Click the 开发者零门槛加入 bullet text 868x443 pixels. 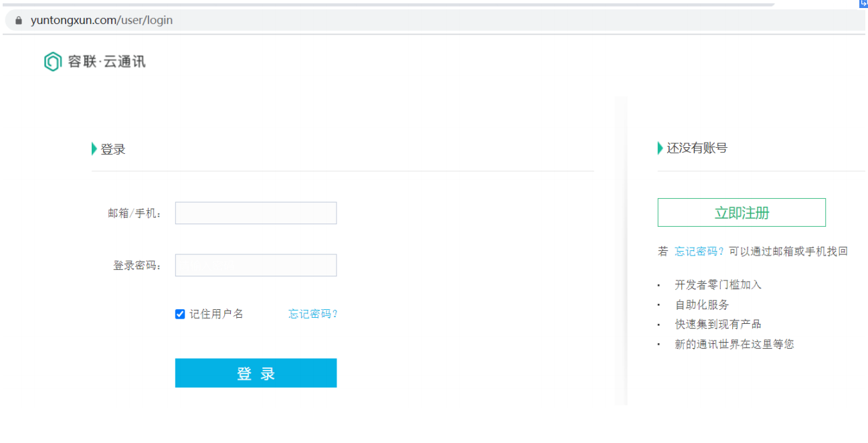pyautogui.click(x=718, y=284)
